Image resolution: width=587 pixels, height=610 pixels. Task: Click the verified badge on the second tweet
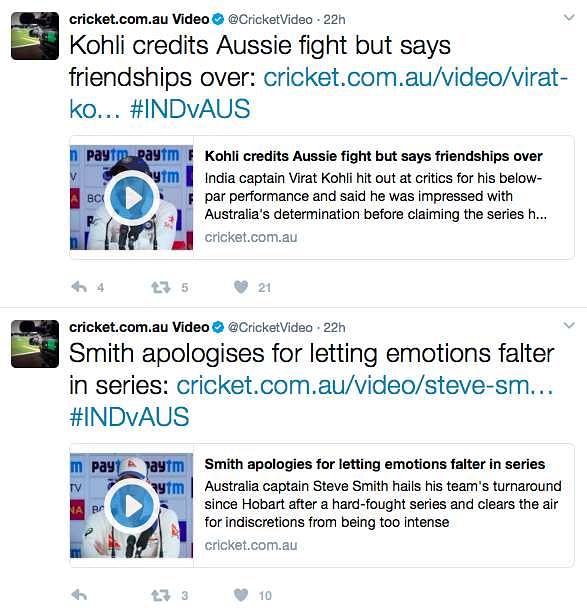pos(218,327)
